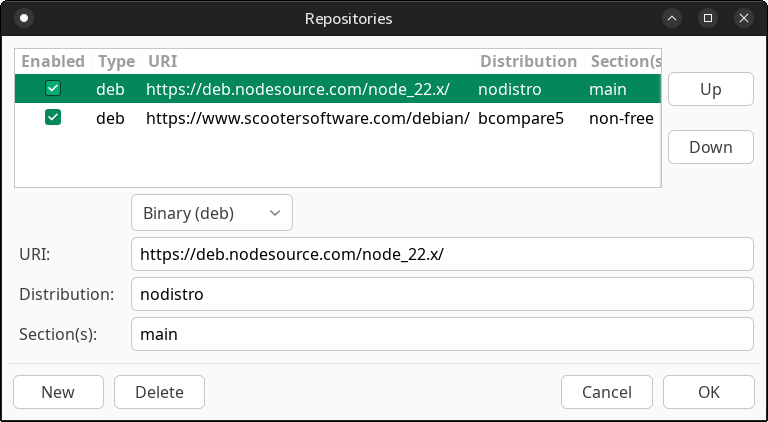This screenshot has width=768, height=422.
Task: Sort by the Enabled column header
Action: 53,61
